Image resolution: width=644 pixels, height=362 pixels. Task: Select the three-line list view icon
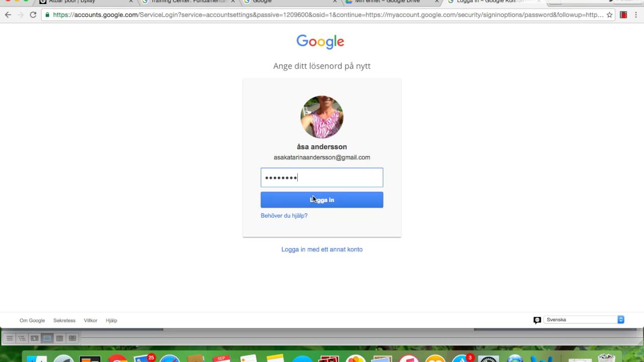[9, 338]
